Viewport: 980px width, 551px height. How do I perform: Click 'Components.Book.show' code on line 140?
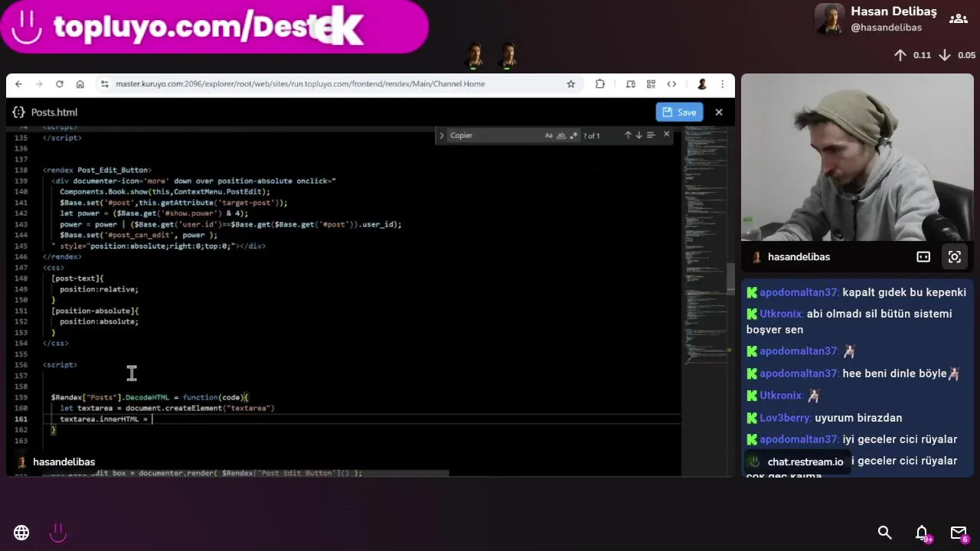pos(104,192)
